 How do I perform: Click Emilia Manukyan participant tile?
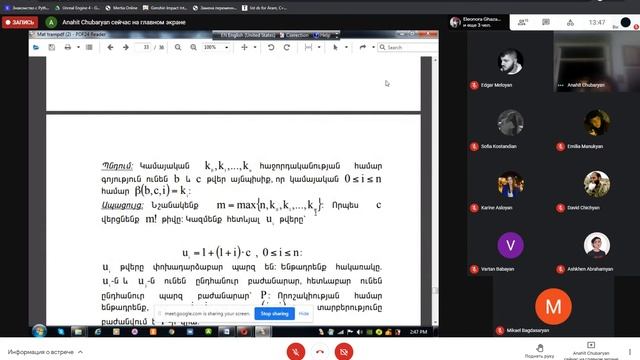(x=597, y=123)
